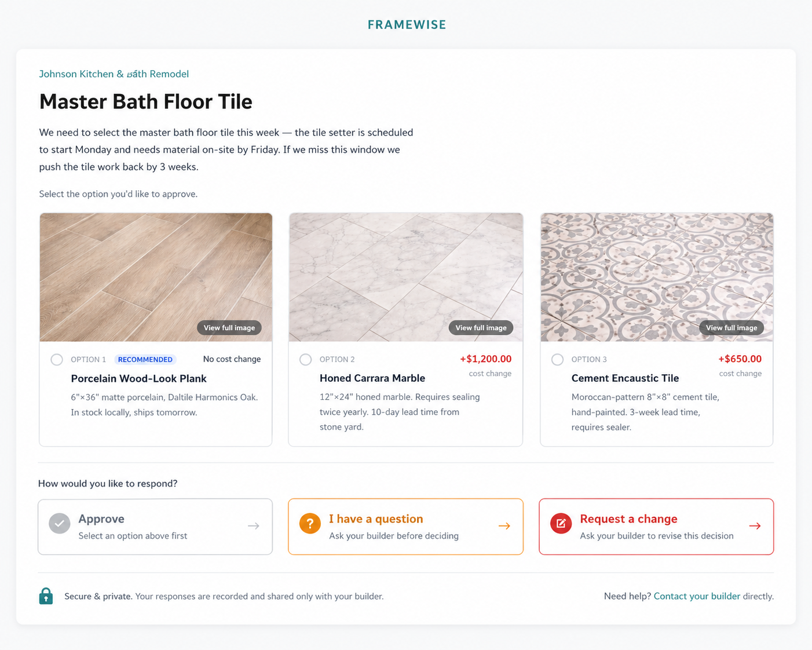The width and height of the screenshot is (812, 650).
Task: Click the red arrow on Request a change
Action: [755, 526]
